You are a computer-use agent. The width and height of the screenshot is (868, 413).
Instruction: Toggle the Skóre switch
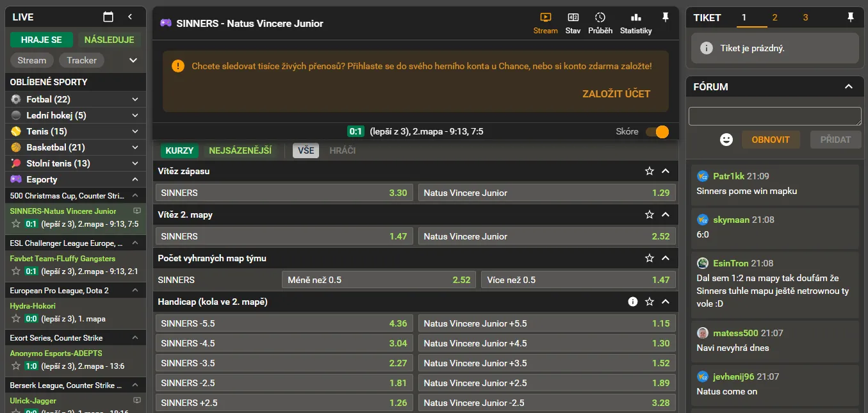[657, 131]
